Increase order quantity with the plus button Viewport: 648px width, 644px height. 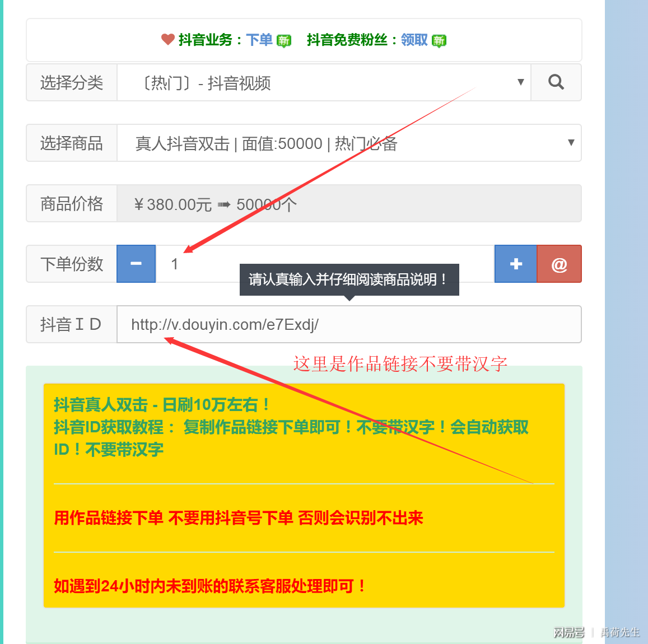pyautogui.click(x=516, y=264)
